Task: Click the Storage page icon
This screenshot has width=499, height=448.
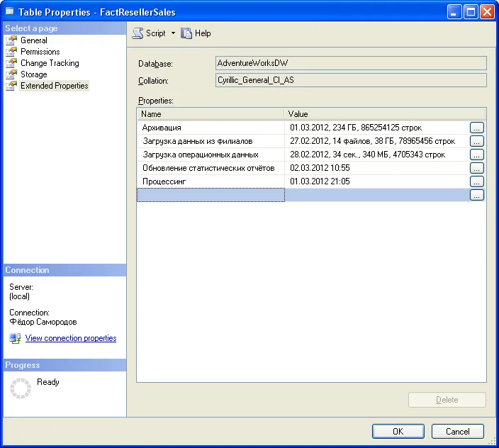Action: [x=11, y=74]
